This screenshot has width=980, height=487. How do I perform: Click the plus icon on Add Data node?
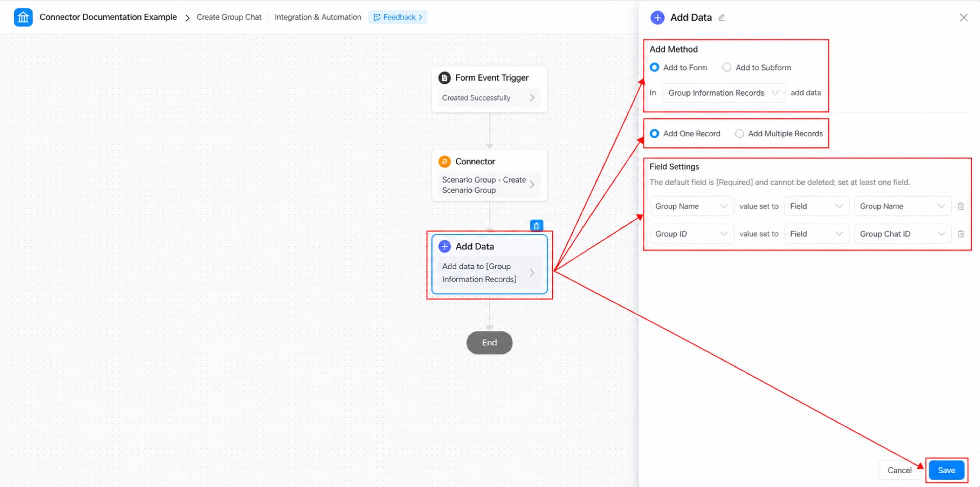445,246
